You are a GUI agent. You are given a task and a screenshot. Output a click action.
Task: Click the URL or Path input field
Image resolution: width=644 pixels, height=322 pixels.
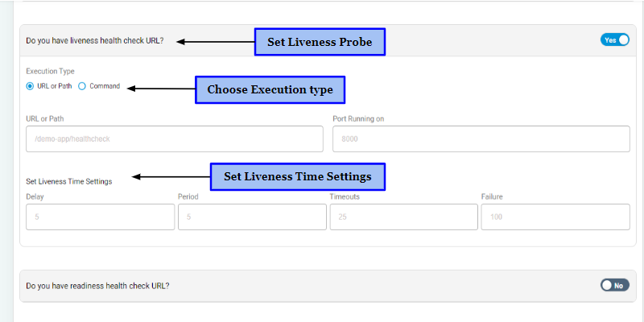(x=174, y=138)
